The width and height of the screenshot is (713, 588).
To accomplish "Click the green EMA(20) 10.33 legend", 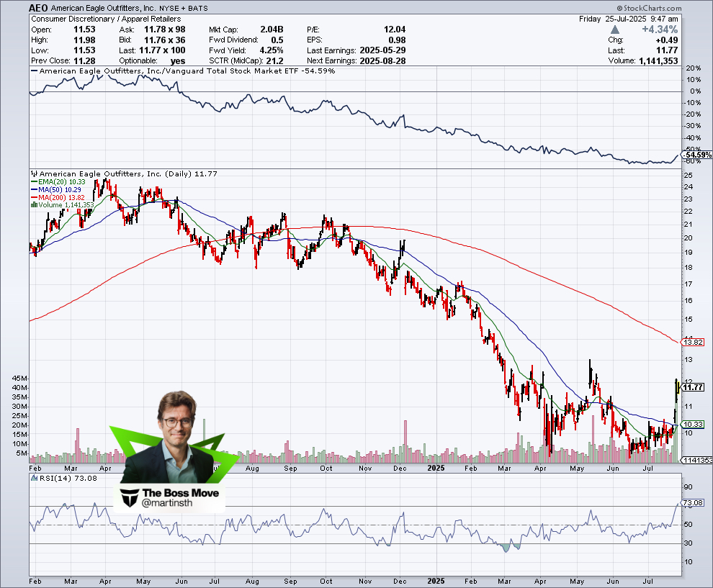I will pyautogui.click(x=58, y=182).
